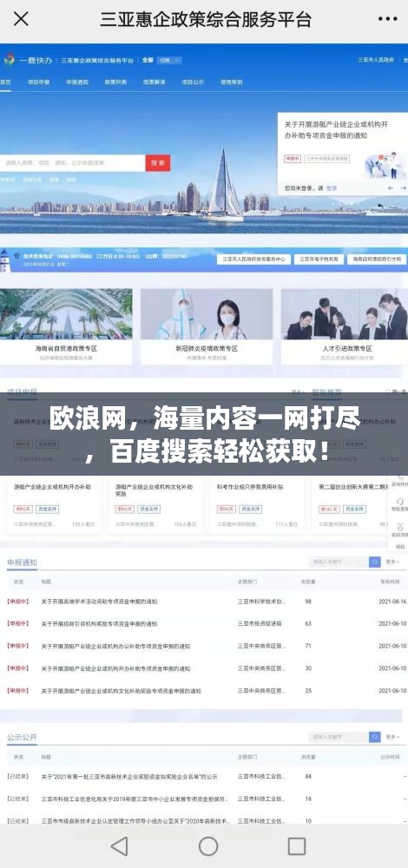Open the 海南省自贸港政策专区 thumbnail
The image size is (408, 868).
tap(66, 326)
